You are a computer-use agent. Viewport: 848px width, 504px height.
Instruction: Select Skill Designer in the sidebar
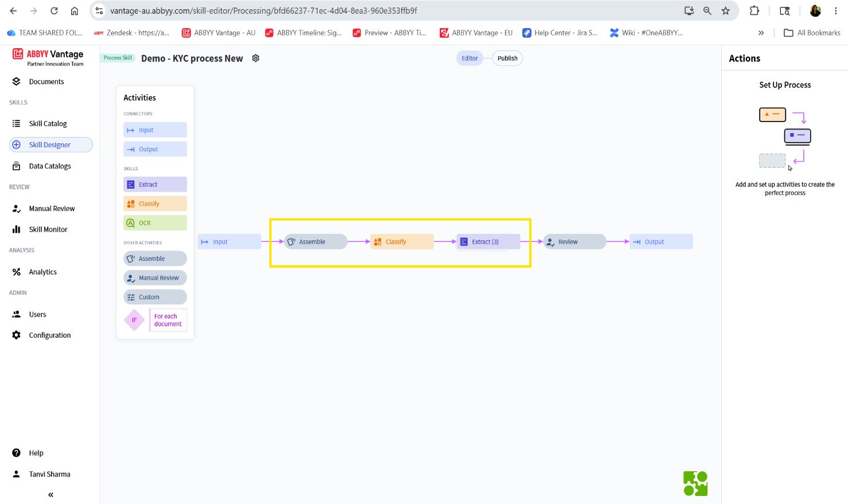50,144
